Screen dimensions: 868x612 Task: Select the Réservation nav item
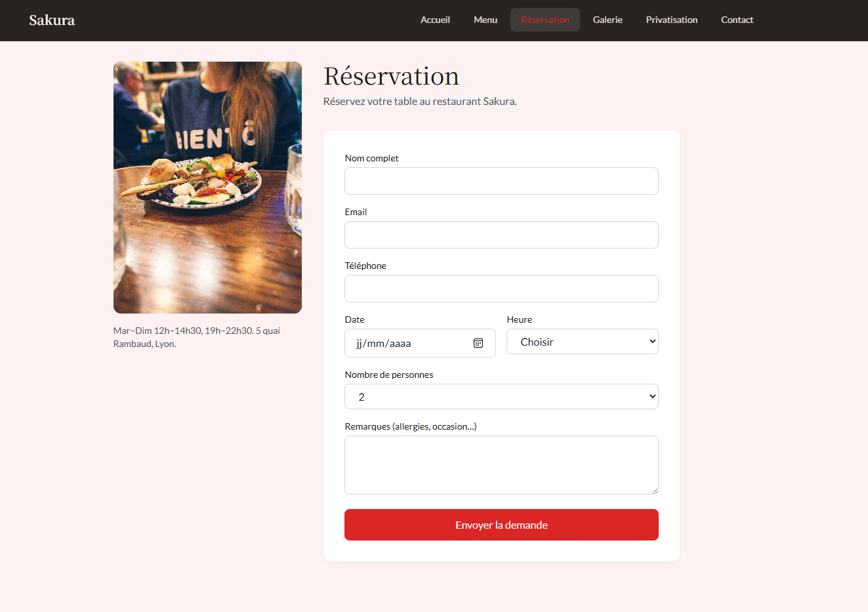(545, 20)
